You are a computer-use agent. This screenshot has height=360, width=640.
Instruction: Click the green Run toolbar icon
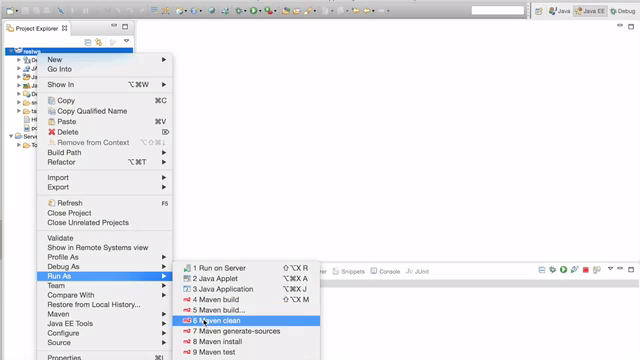coord(253,11)
